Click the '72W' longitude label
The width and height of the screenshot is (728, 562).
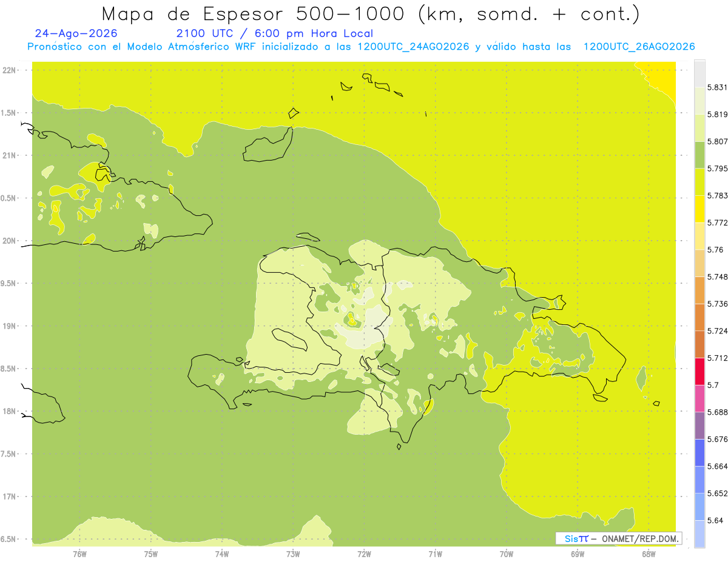[364, 553]
